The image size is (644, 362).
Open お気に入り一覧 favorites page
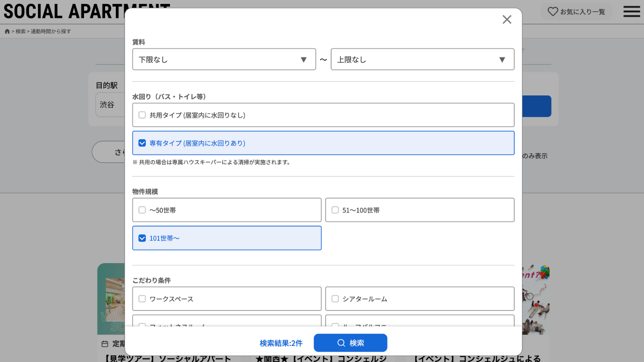point(582,12)
